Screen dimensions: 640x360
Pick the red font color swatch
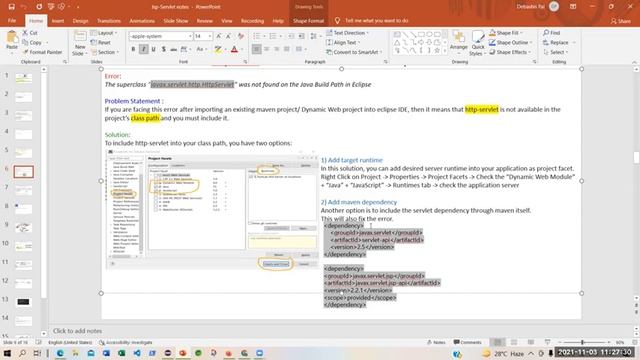[234, 49]
